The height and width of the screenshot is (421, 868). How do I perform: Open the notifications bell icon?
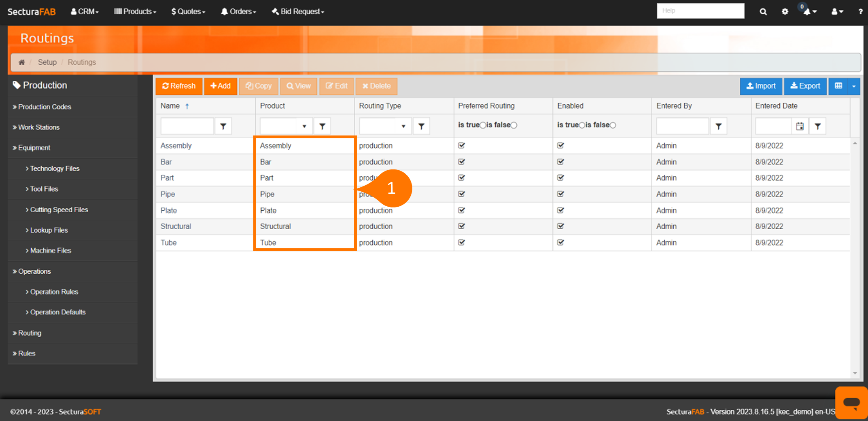[x=807, y=12]
